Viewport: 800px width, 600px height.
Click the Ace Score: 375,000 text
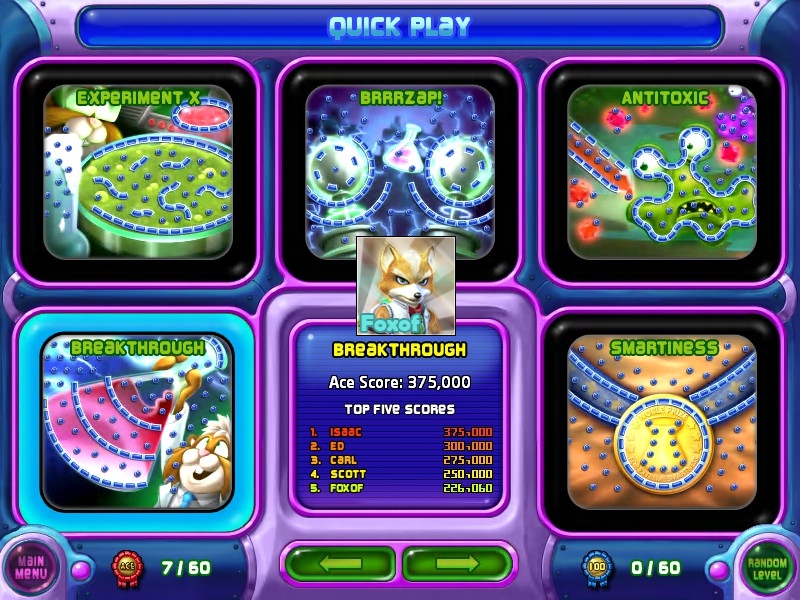399,382
